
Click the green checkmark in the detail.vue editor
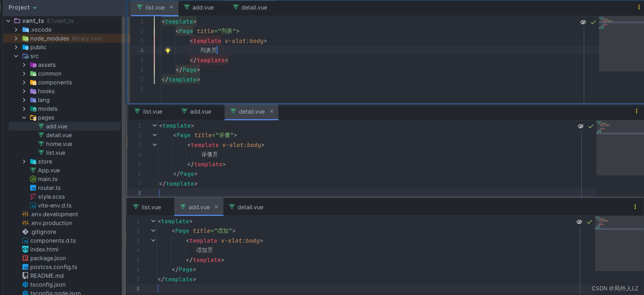pos(591,126)
